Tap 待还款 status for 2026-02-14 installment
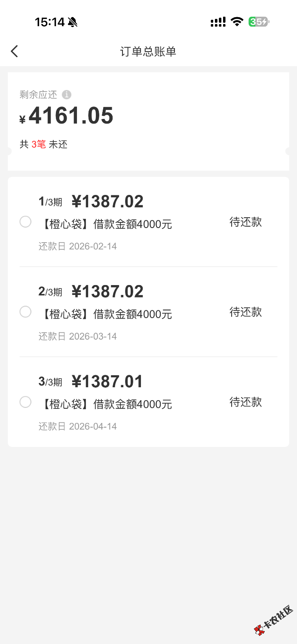The image size is (297, 644). [245, 222]
